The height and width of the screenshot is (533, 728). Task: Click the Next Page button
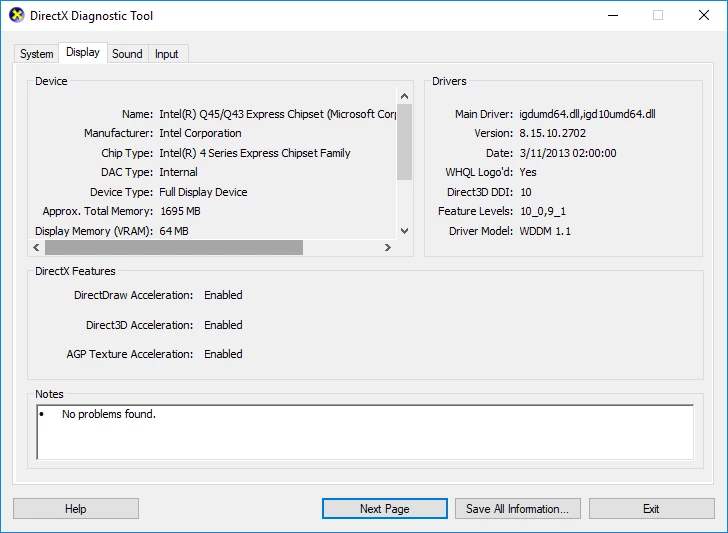(x=385, y=509)
